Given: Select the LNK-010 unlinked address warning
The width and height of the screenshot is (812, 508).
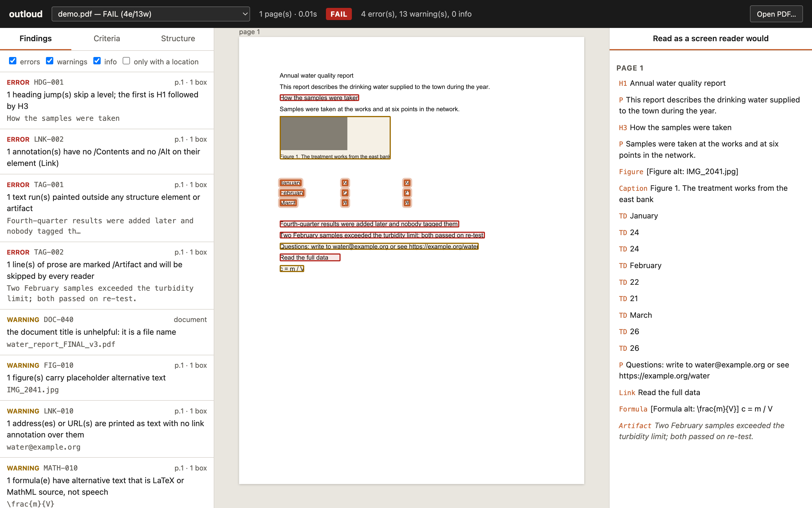Looking at the screenshot, I should click(x=107, y=429).
